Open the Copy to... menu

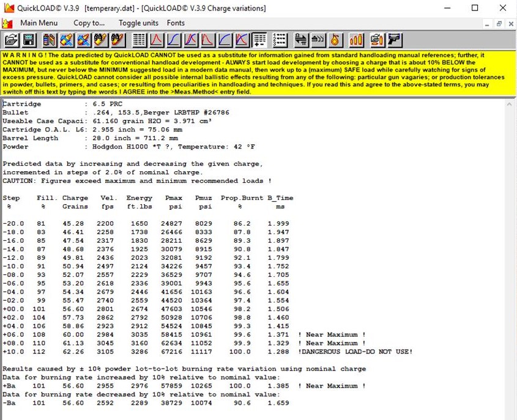pyautogui.click(x=89, y=23)
